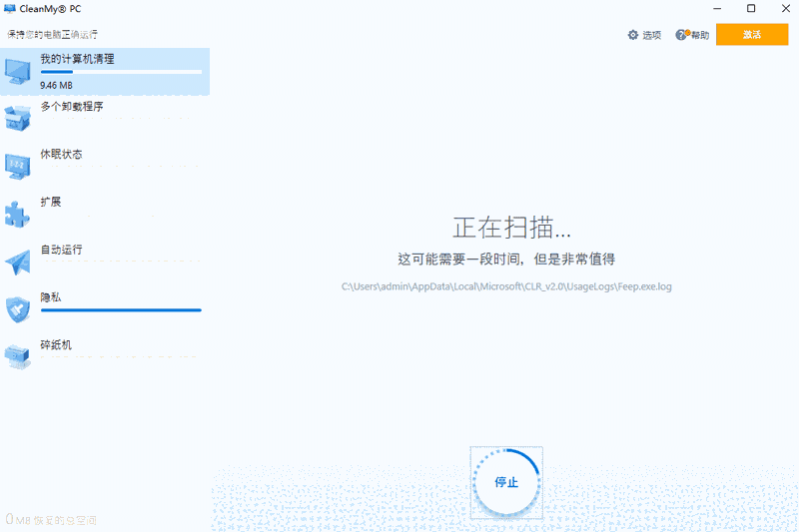Image resolution: width=799 pixels, height=532 pixels.
Task: Open the 扩展 section label
Action: point(51,202)
